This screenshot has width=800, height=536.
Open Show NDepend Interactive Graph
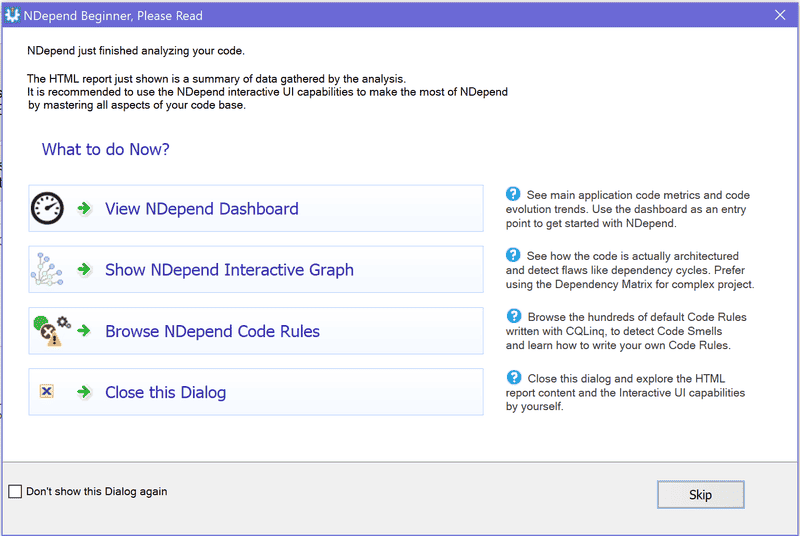[x=256, y=269]
